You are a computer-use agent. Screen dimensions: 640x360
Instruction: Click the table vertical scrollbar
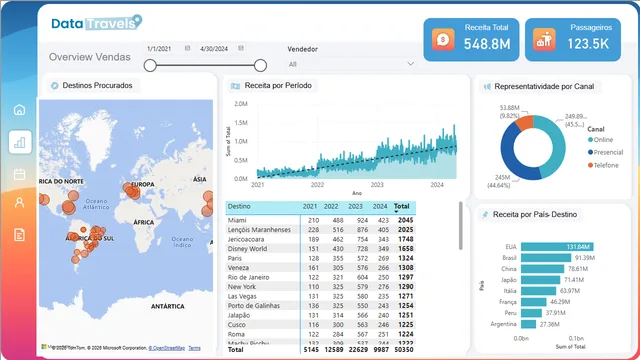tap(461, 226)
